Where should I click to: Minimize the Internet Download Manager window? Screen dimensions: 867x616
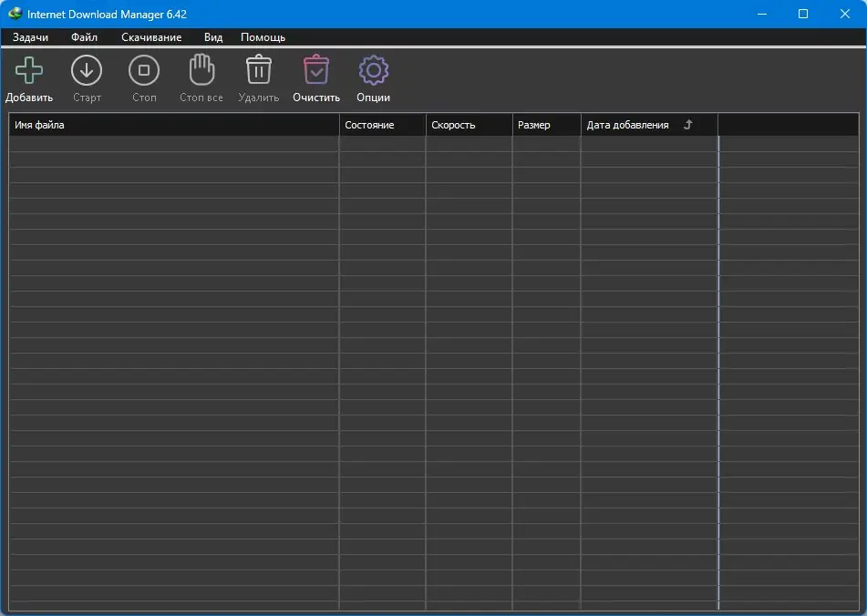[x=762, y=14]
